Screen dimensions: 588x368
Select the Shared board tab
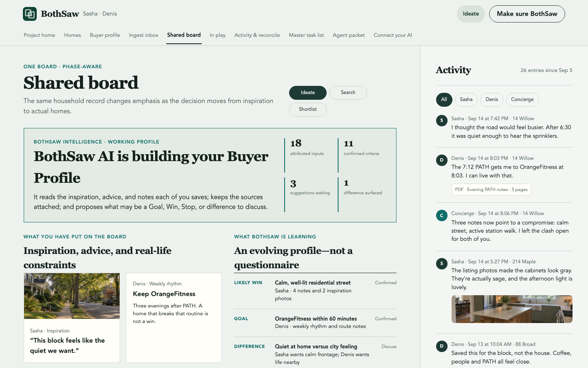(x=184, y=35)
